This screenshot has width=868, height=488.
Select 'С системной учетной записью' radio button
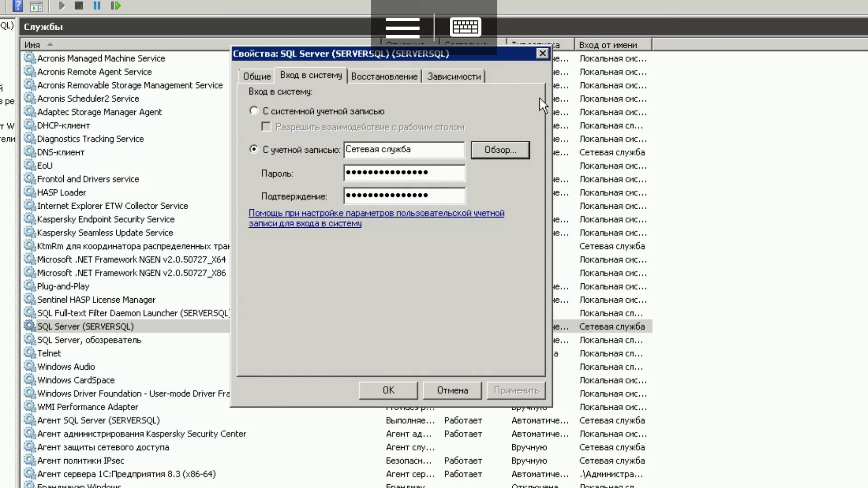(x=254, y=111)
